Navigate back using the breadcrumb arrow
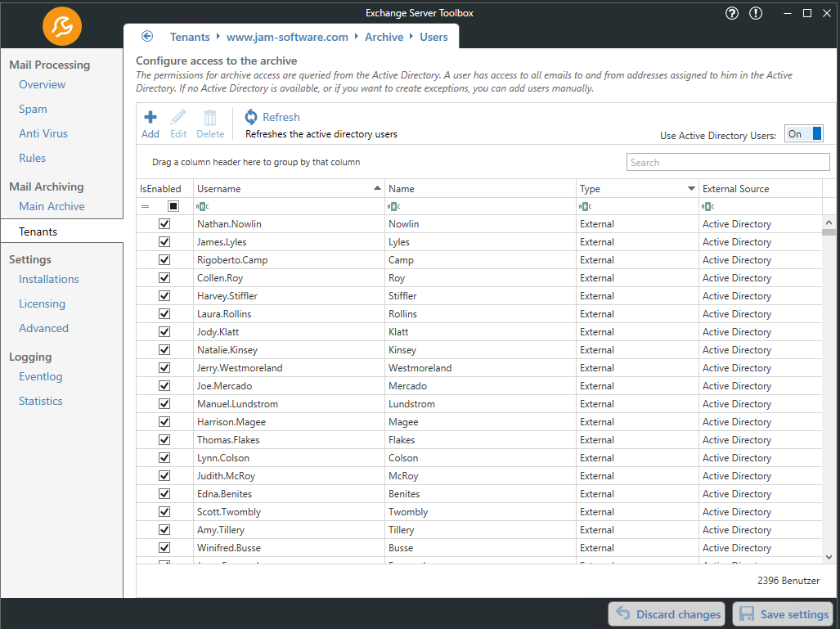840x629 pixels. tap(147, 36)
